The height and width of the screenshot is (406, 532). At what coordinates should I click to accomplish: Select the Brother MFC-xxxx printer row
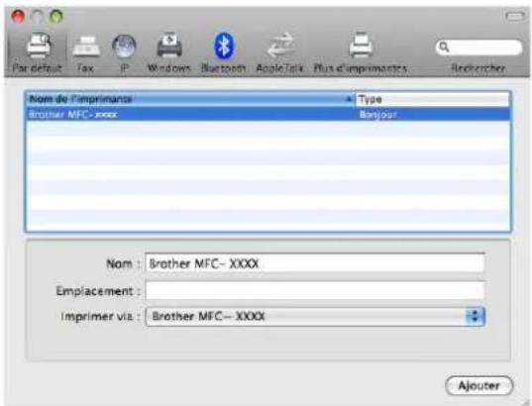point(268,114)
